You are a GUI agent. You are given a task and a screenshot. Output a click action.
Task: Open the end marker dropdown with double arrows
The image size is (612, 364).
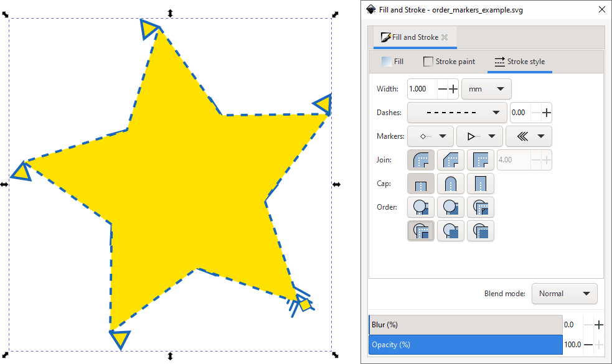[x=529, y=136]
